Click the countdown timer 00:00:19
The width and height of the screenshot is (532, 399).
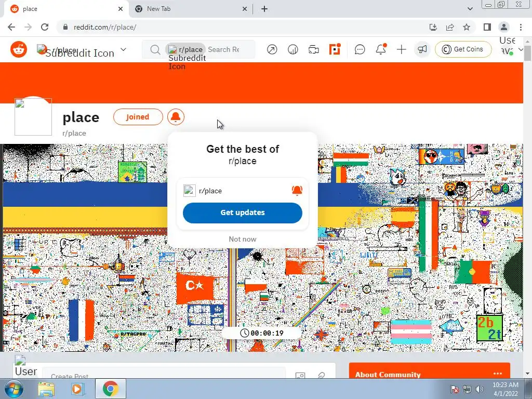(x=261, y=333)
